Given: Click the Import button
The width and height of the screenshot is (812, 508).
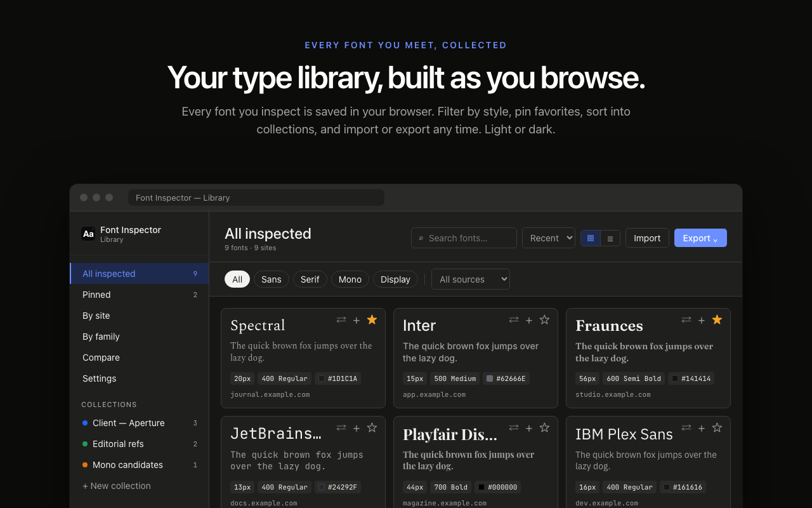Looking at the screenshot, I should pos(647,238).
